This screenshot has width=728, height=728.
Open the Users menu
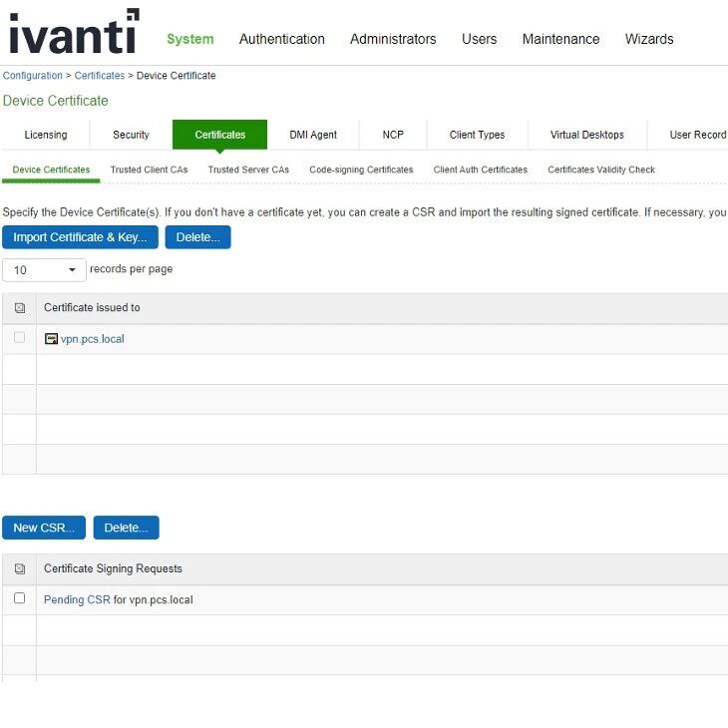pyautogui.click(x=479, y=39)
